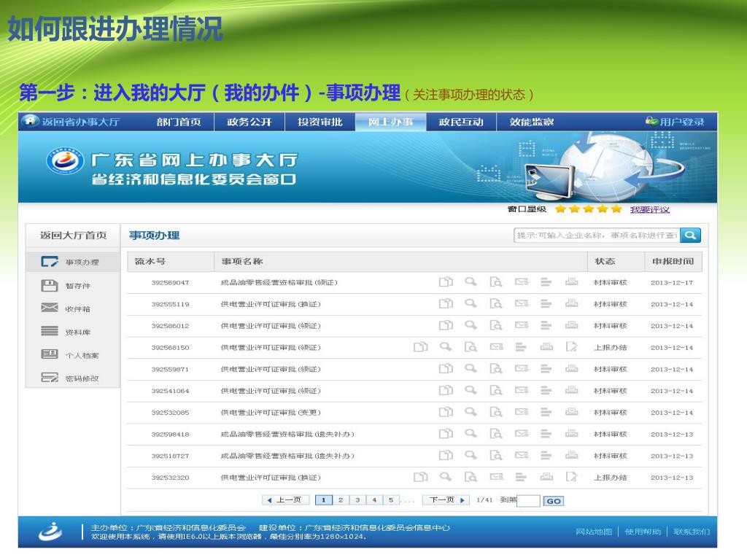Click the document preview icon in row 392559871
Viewport: 747px width, 560px height.
tap(495, 368)
